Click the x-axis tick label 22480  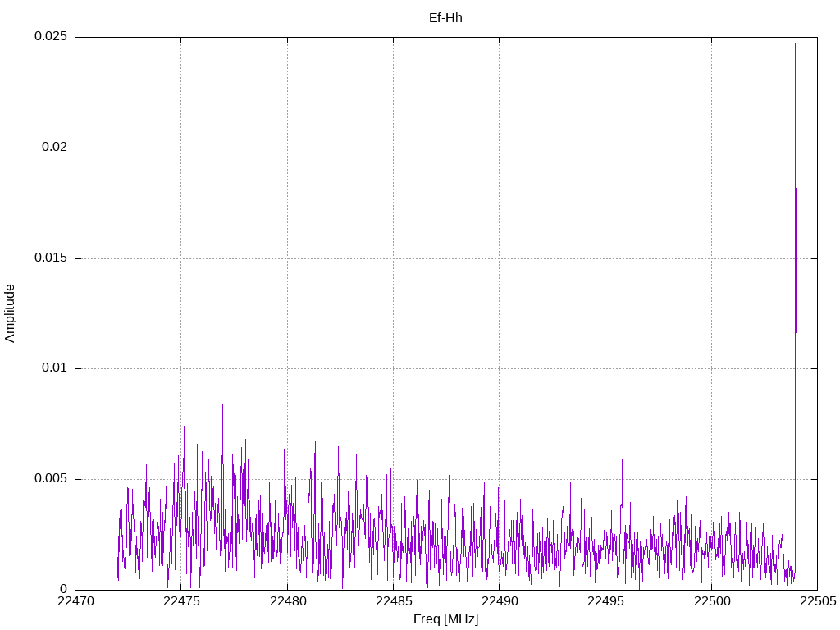point(288,601)
